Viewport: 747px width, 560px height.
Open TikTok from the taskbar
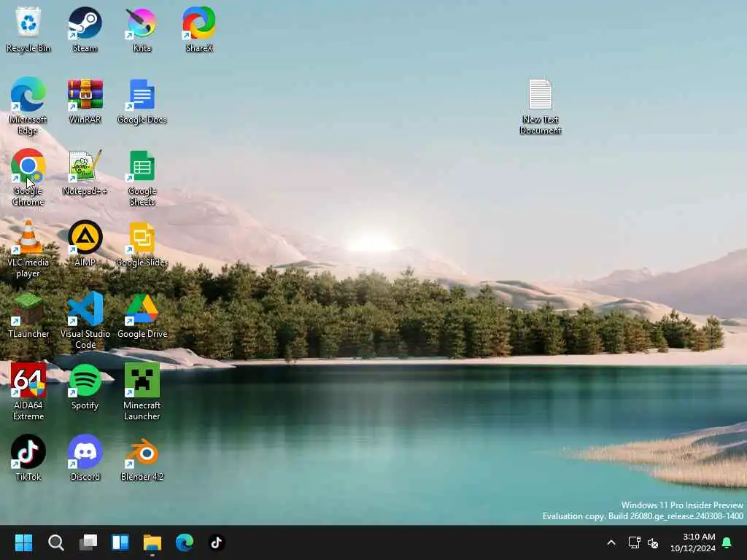pos(217,542)
